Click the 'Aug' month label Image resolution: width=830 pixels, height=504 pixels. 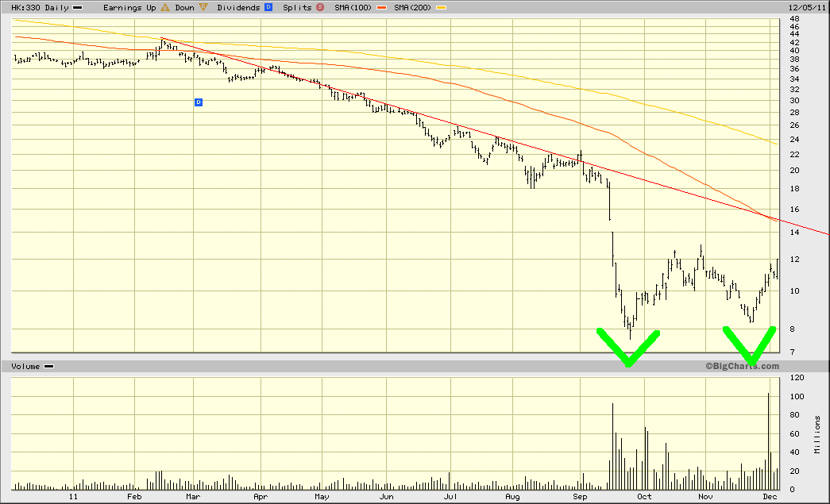tap(512, 497)
